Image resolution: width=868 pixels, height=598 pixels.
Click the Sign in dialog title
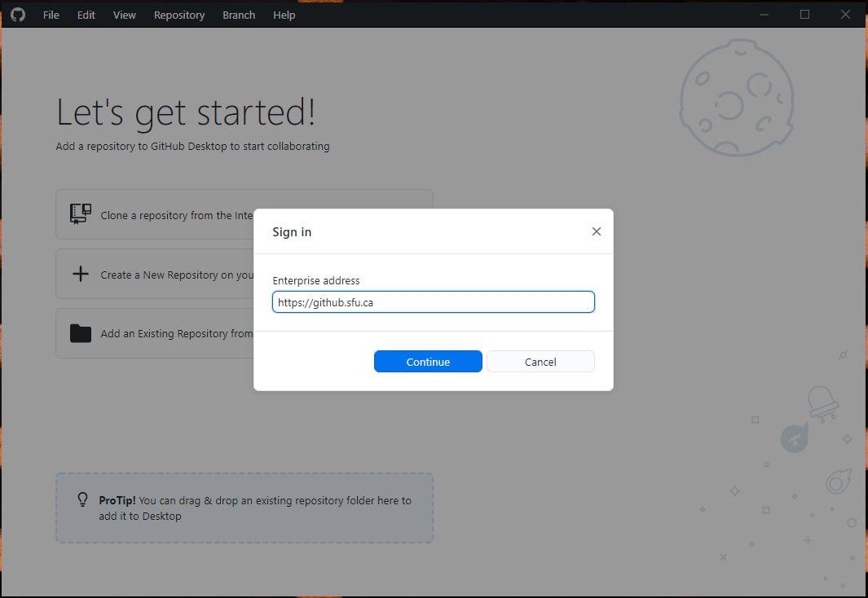click(x=292, y=232)
